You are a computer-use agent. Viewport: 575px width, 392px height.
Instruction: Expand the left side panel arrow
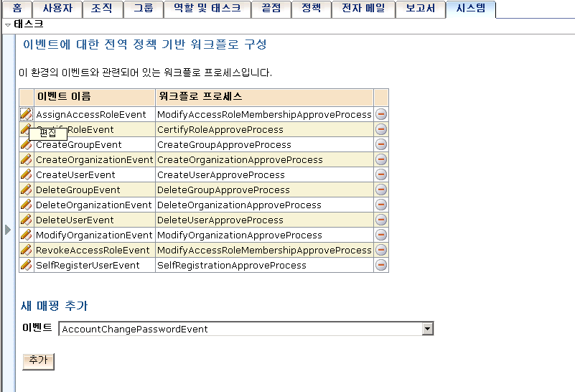(x=8, y=230)
